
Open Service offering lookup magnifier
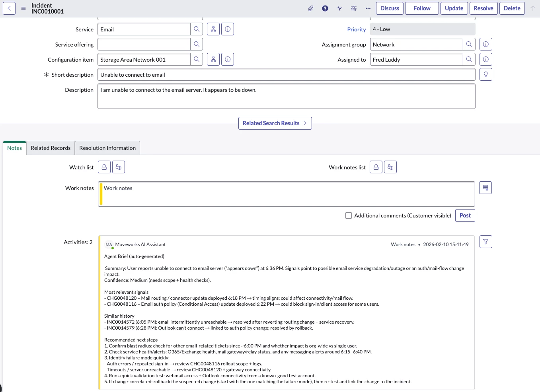(x=197, y=44)
